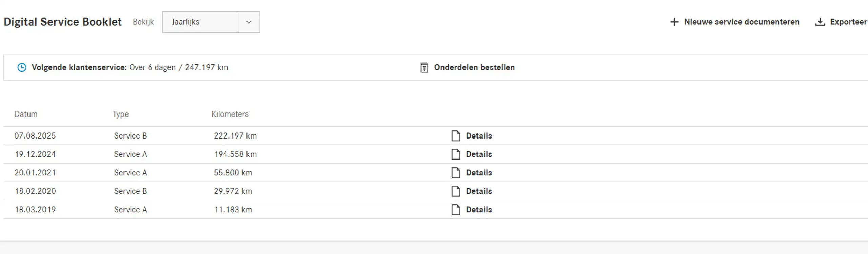Open Onderdelen bestellen link
Screen dimensions: 868x254
pyautogui.click(x=474, y=67)
